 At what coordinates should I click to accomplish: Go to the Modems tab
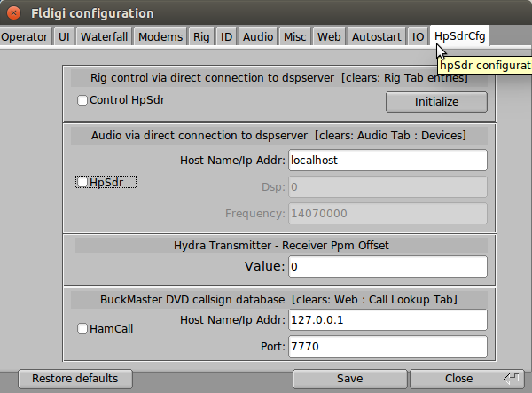160,36
